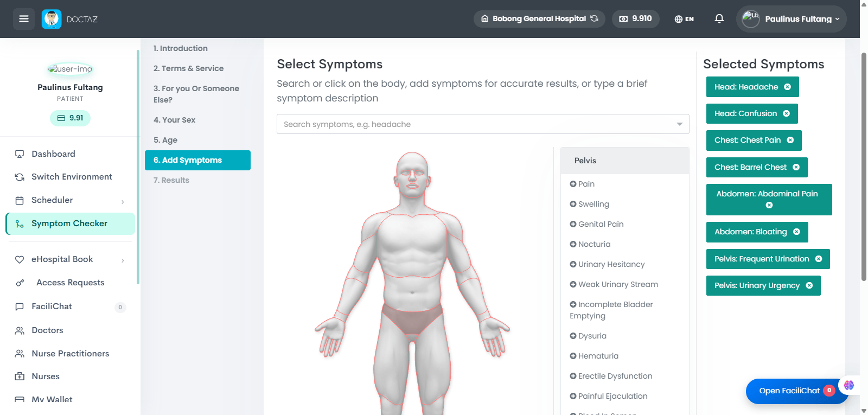Viewport: 868px width, 415px height.
Task: Click the refresh icon beside Bobong General Hospital
Action: tap(595, 18)
